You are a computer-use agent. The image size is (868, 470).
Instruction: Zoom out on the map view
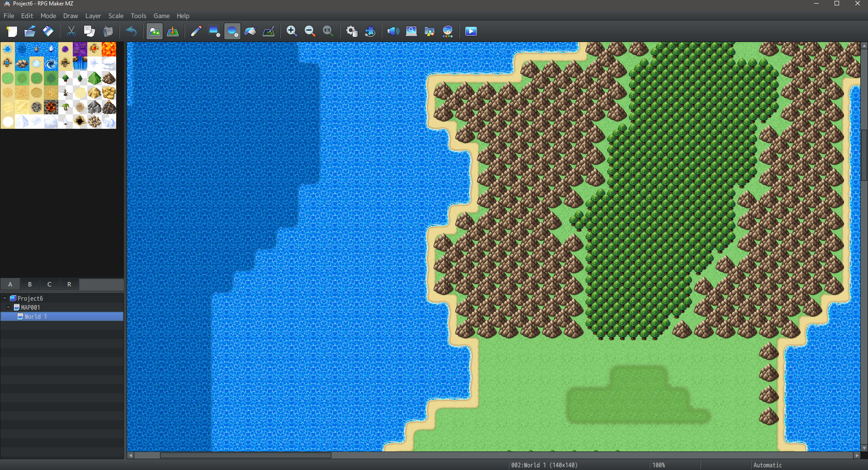click(x=310, y=31)
